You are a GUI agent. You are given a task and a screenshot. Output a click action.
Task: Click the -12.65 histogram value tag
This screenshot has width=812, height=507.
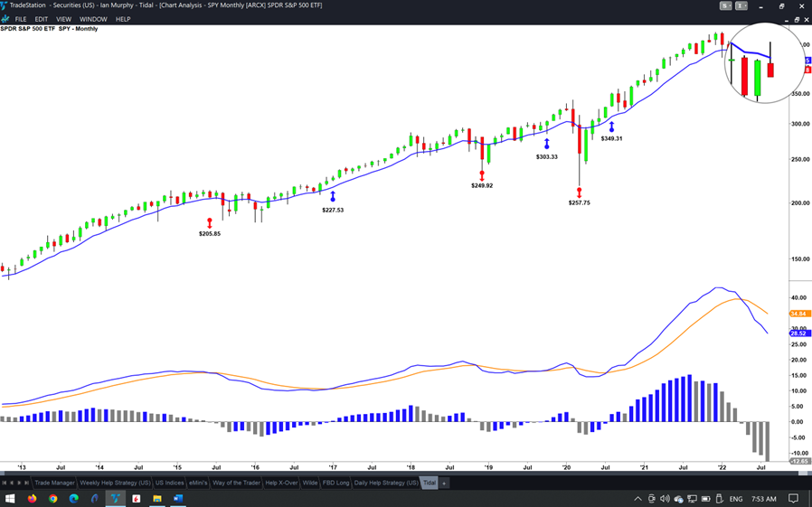tap(798, 461)
